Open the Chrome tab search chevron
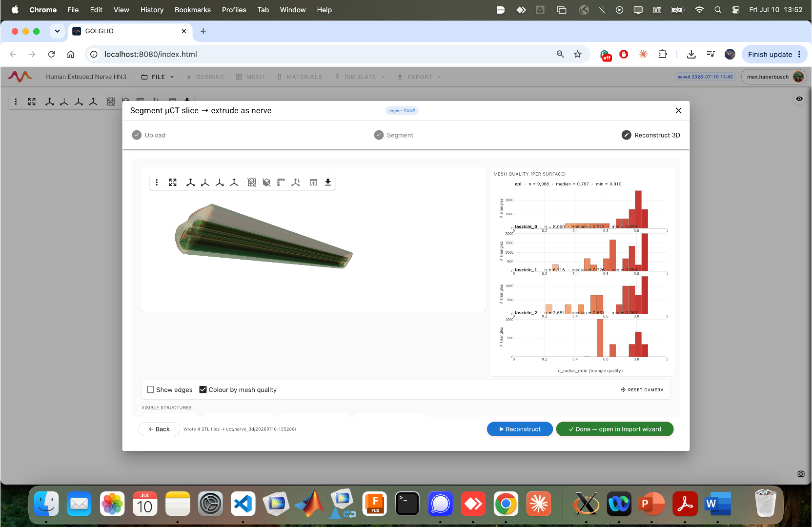Screen dimensions: 812x527 (57, 31)
